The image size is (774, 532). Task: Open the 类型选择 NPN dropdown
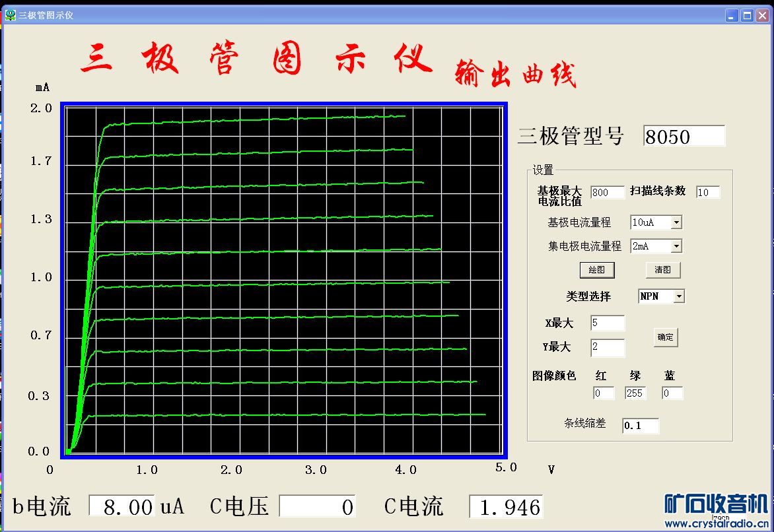679,296
